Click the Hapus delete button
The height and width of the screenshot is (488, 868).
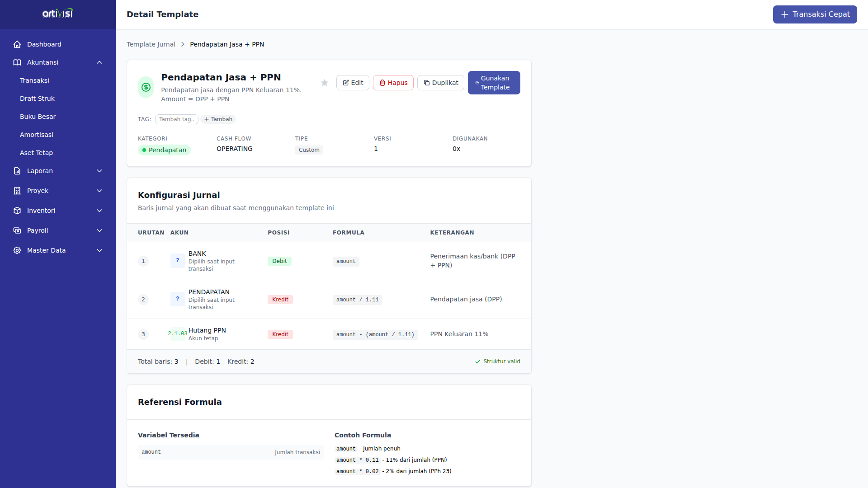click(393, 83)
